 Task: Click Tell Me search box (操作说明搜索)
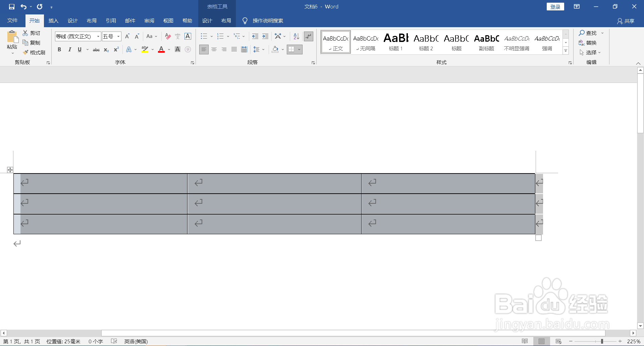click(268, 21)
